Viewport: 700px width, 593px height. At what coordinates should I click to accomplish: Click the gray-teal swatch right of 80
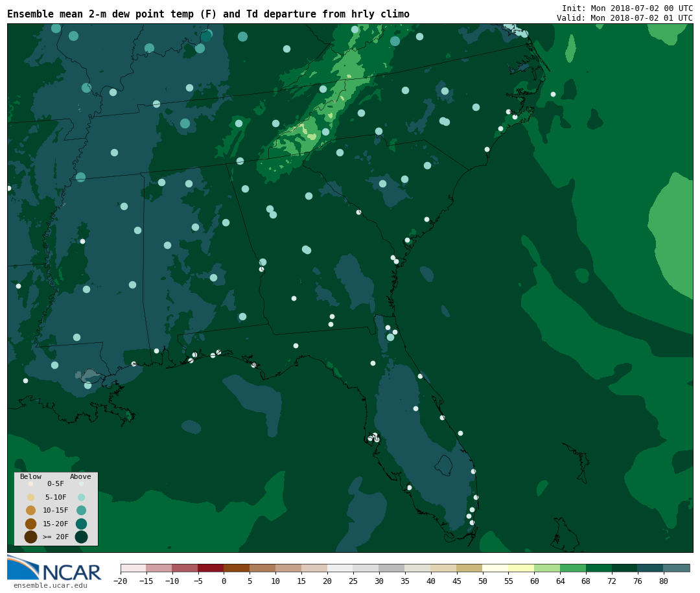pos(677,568)
